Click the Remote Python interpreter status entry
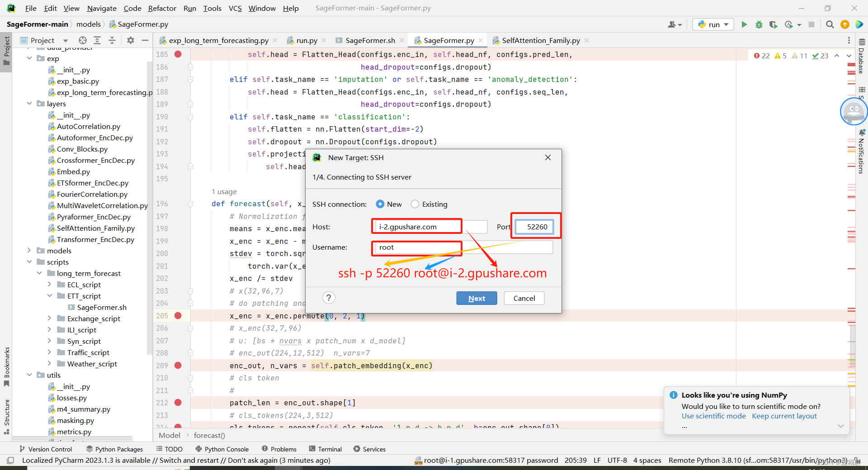 758,460
